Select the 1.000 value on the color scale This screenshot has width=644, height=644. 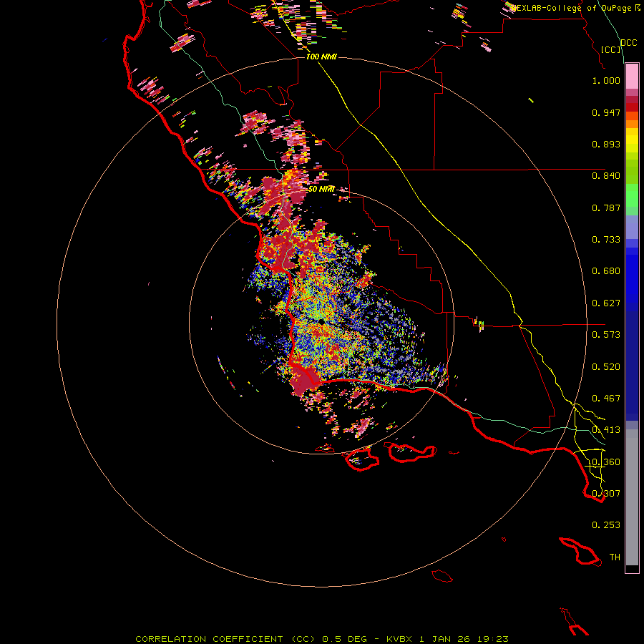pyautogui.click(x=606, y=80)
